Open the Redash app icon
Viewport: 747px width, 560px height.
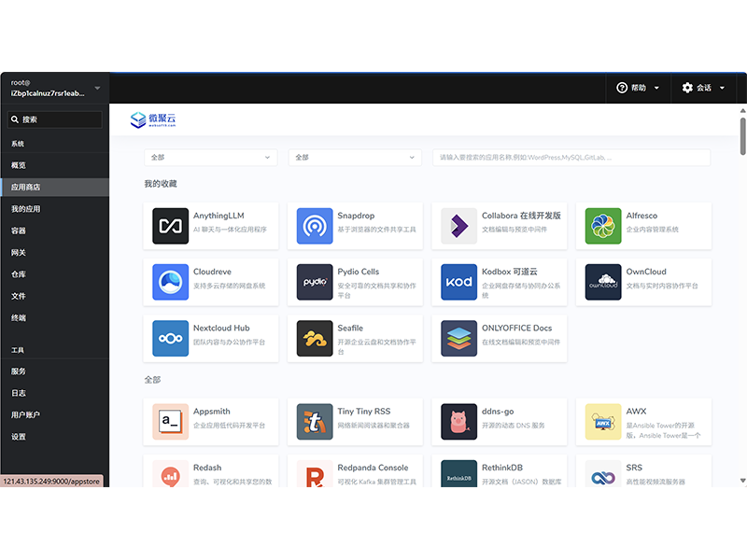tap(170, 474)
